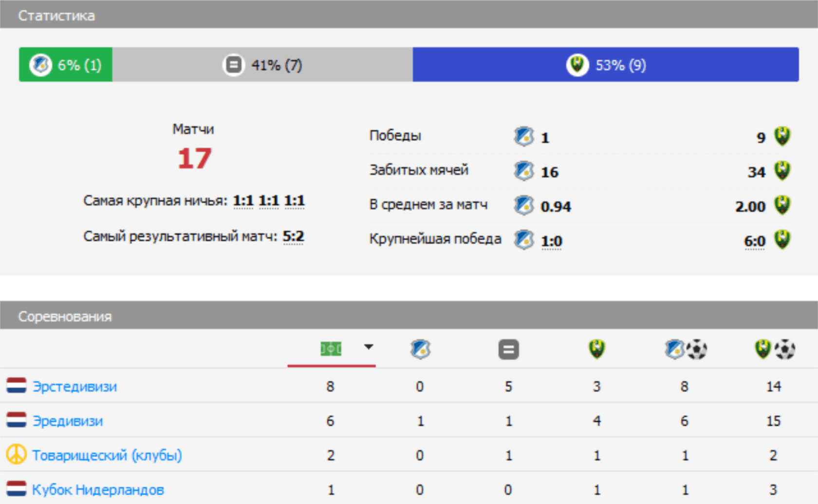Click blue team logo in В среднем row
Viewport: 818px width, 504px height.
coord(524,205)
